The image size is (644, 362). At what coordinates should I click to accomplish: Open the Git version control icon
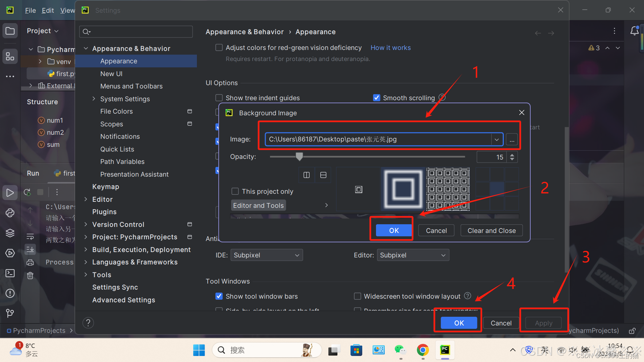pos(10,313)
